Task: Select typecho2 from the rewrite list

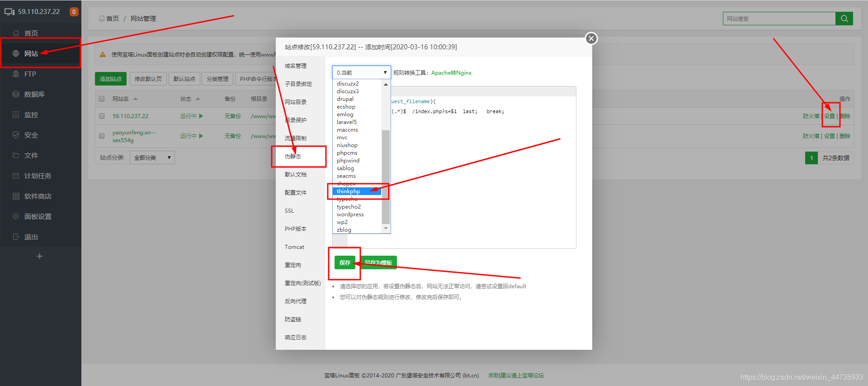Action: (x=357, y=207)
